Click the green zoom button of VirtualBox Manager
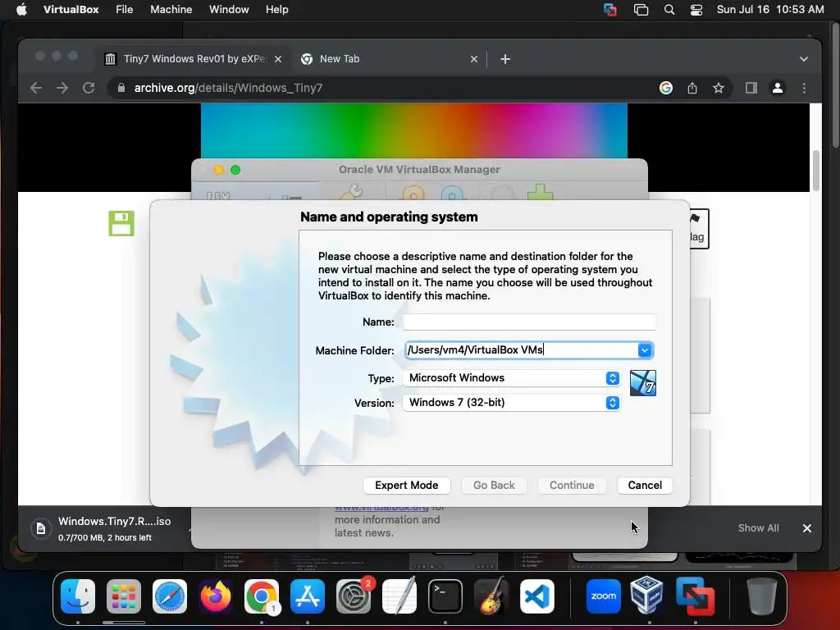Image resolution: width=840 pixels, height=630 pixels. [x=235, y=170]
